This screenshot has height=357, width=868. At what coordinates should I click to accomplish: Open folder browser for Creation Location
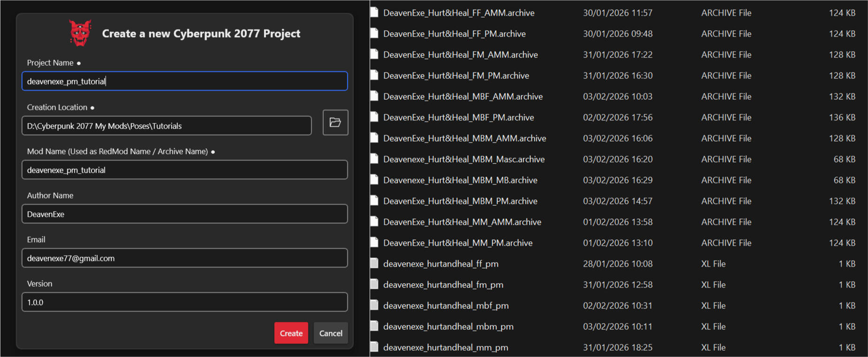pyautogui.click(x=335, y=122)
